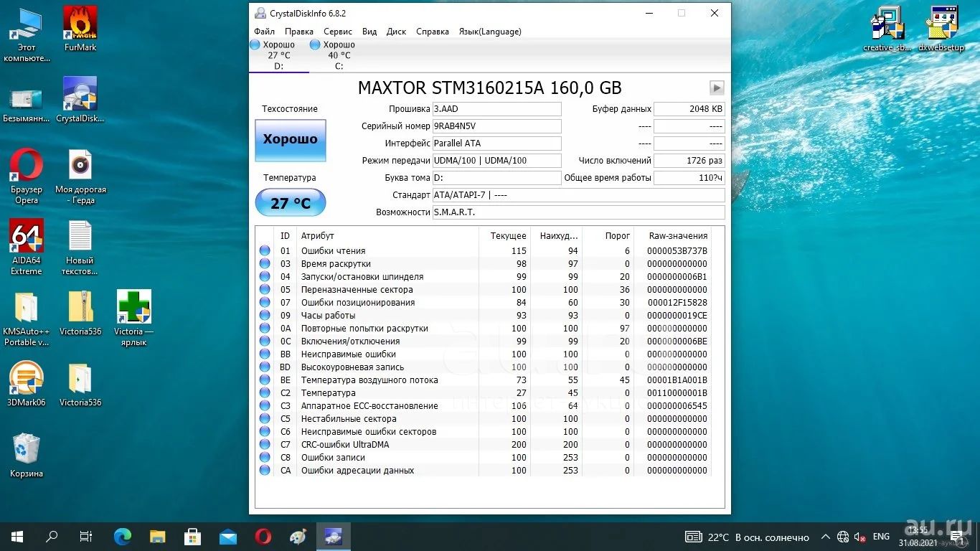Select disk D: tab at 27 °C
Viewport: 980px width, 551px height.
[x=279, y=55]
